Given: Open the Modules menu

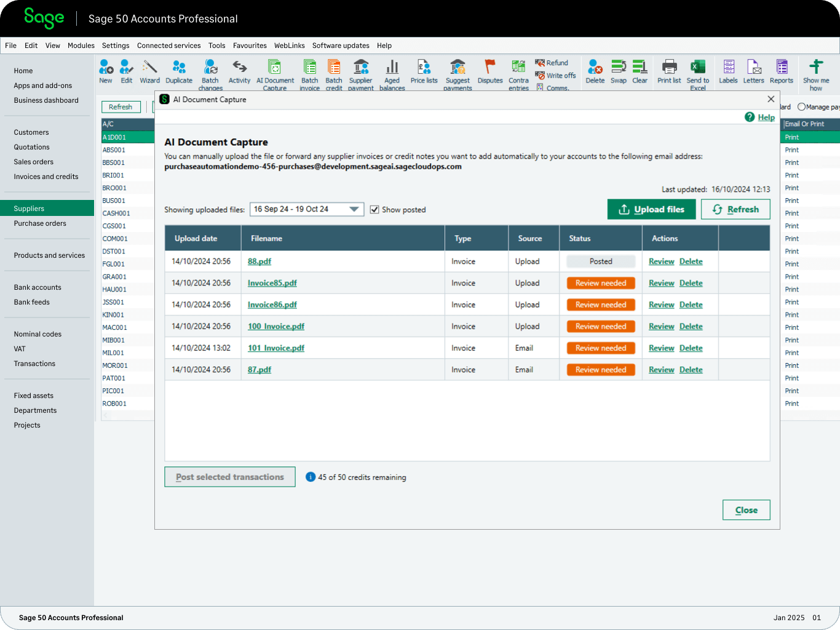Looking at the screenshot, I should (81, 46).
